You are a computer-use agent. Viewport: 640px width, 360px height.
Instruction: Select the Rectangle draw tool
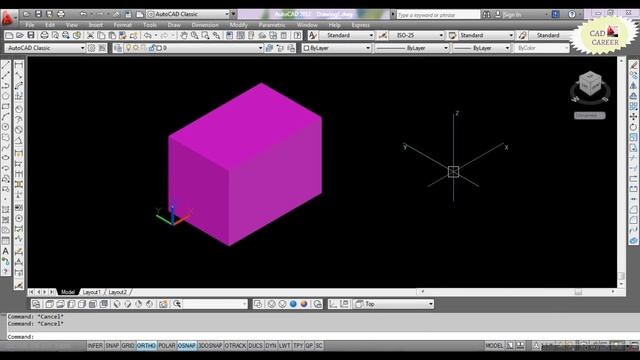tap(6, 107)
